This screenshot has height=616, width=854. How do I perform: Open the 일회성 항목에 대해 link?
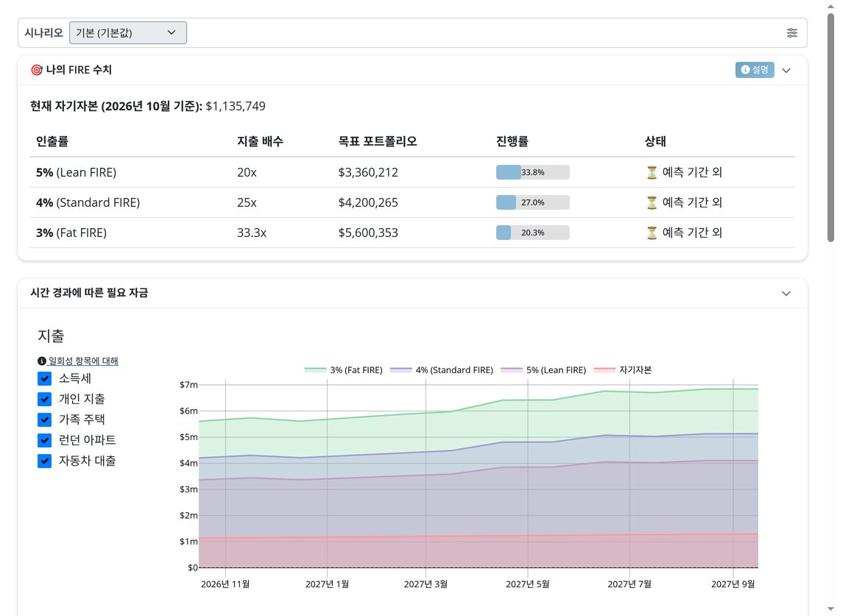coord(83,361)
